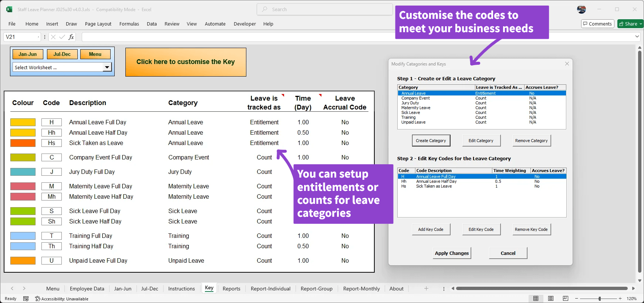The image size is (644, 303).
Task: Click the Jury Duty teal colour swatch
Action: click(x=23, y=172)
